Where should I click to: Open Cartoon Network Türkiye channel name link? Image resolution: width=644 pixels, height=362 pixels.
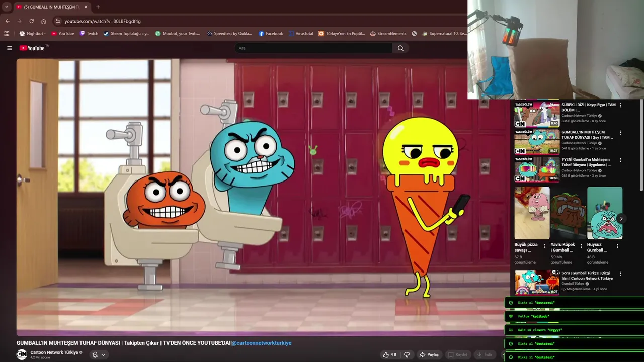click(x=54, y=352)
